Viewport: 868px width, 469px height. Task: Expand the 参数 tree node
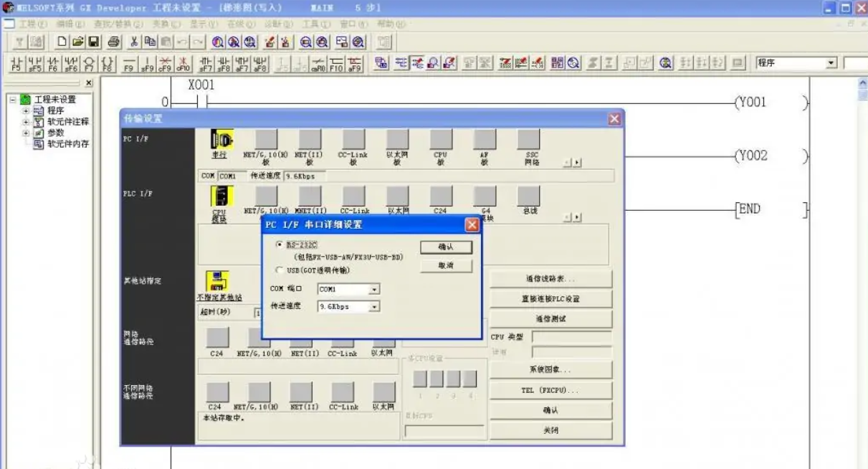pyautogui.click(x=27, y=133)
